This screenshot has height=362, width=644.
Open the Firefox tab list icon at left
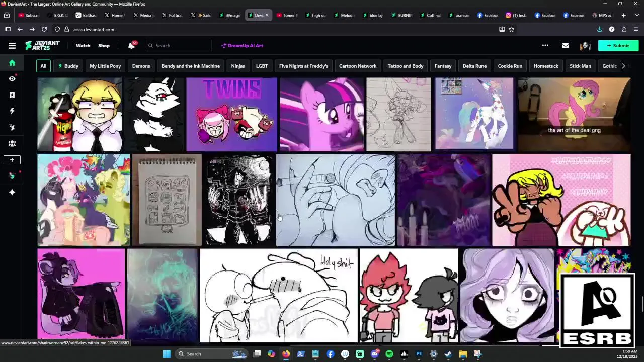pos(7,15)
